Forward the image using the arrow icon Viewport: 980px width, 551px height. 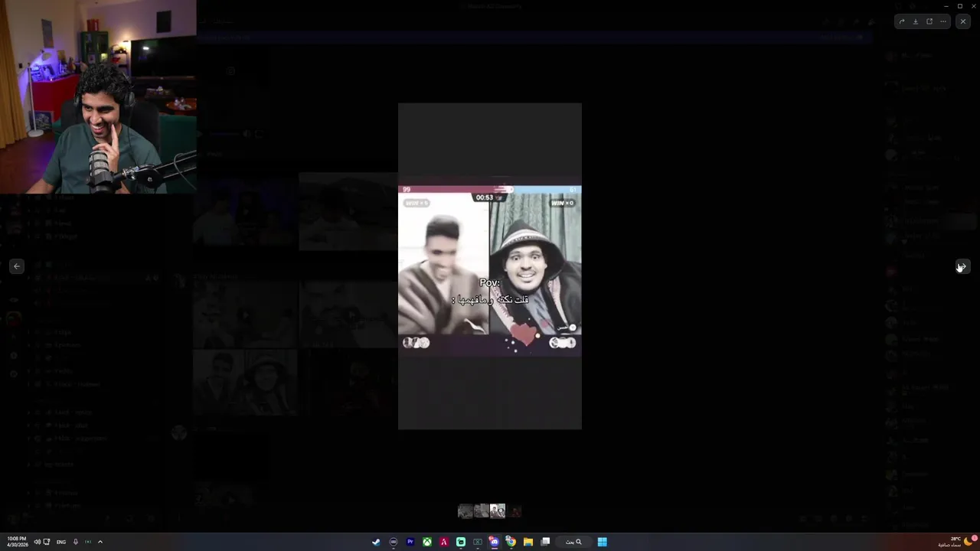tap(902, 21)
